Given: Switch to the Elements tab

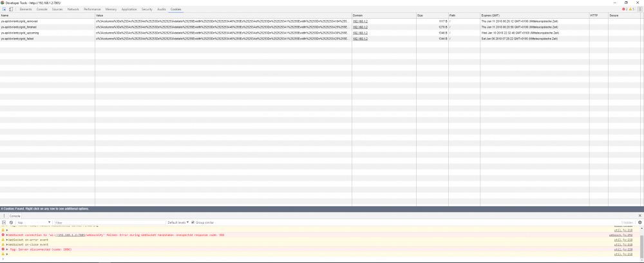Looking at the screenshot, I should tap(26, 9).
